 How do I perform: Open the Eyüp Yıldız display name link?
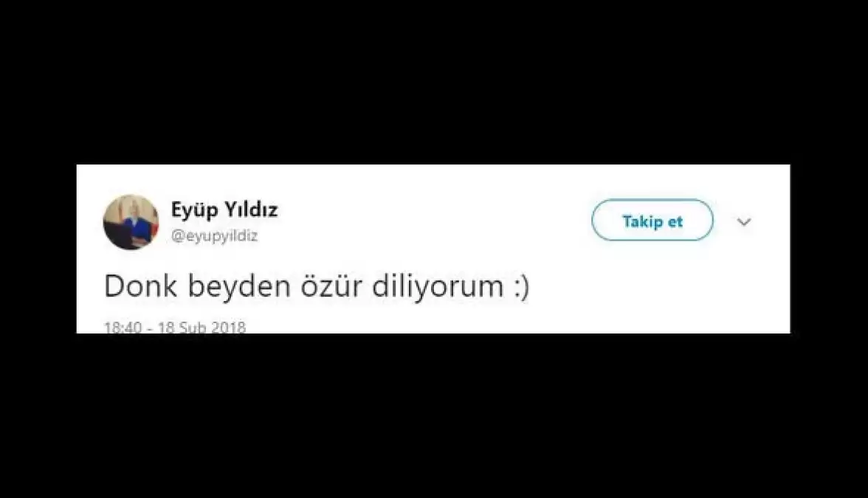[224, 210]
